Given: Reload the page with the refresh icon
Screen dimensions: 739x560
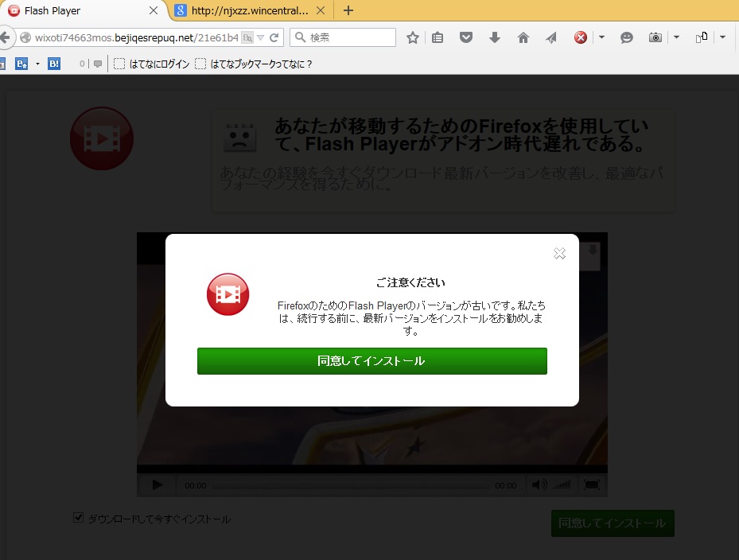Looking at the screenshot, I should tap(274, 37).
